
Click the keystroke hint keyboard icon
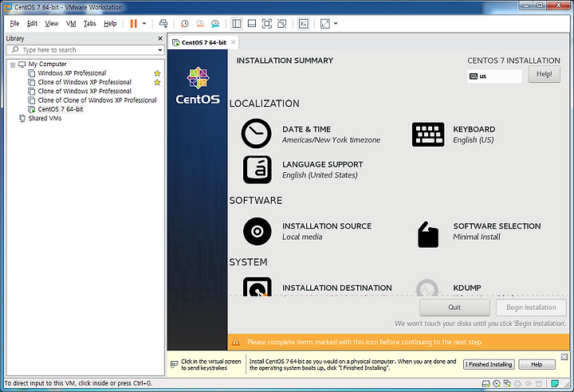pos(175,365)
